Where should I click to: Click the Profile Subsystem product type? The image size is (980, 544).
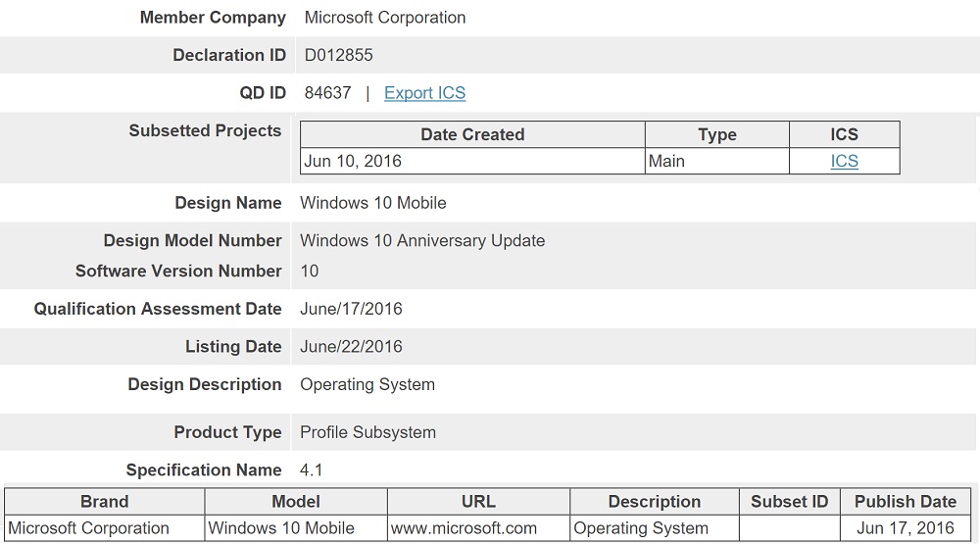(368, 432)
